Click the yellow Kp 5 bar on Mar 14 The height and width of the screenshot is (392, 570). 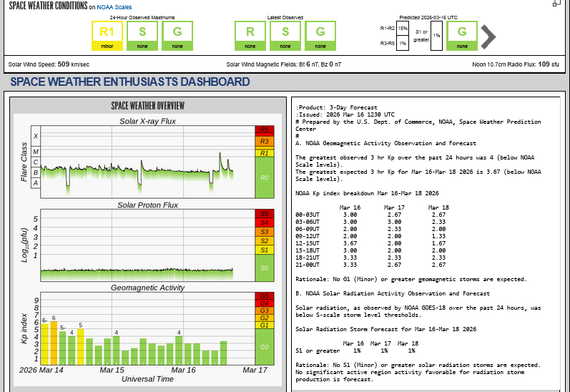coord(81,347)
